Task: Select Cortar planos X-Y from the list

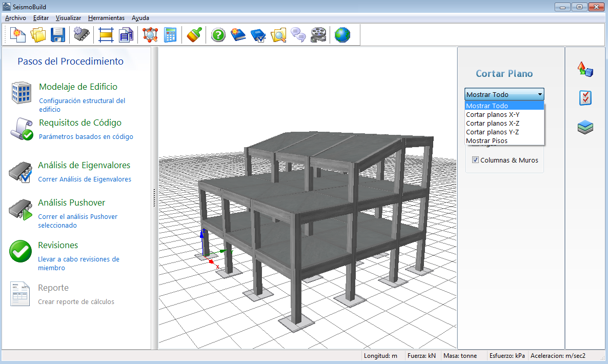Action: (492, 115)
